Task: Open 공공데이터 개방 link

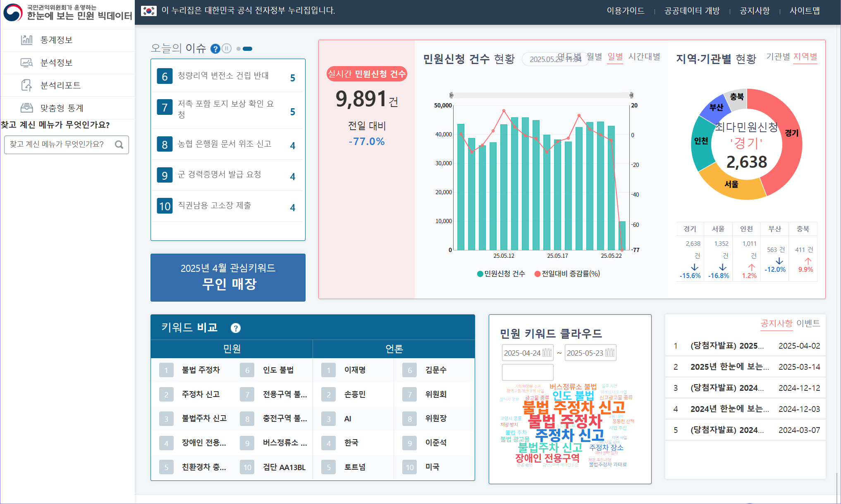Action: pos(692,11)
